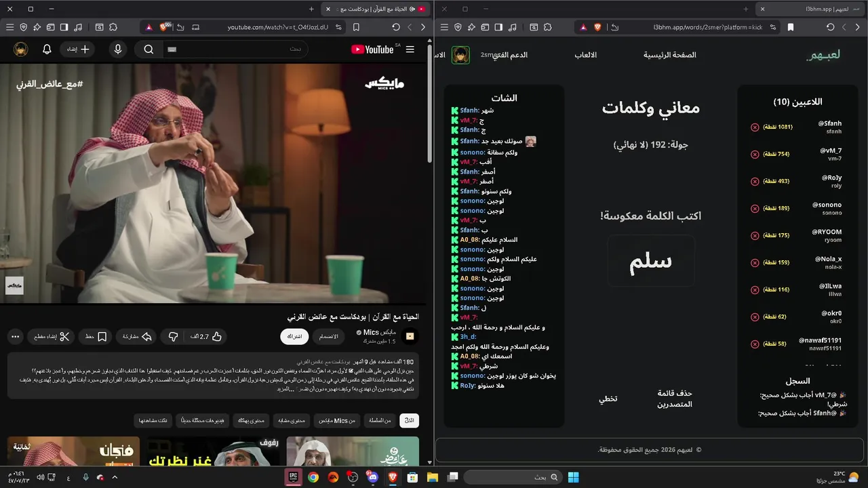Click the YouTube search magnifier button
The image size is (868, 488).
(x=149, y=49)
